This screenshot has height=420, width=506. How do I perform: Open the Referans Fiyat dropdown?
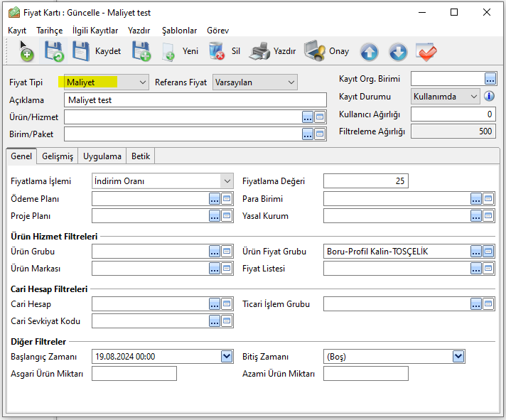coord(291,82)
